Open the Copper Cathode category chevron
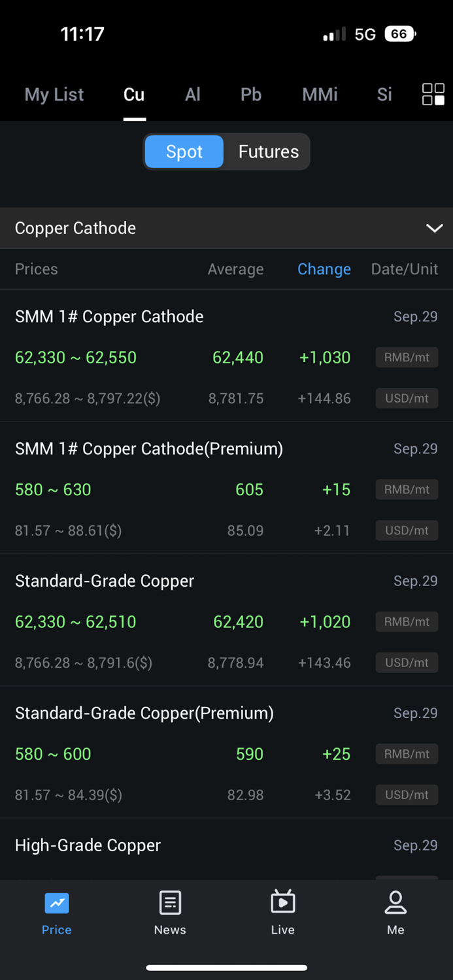This screenshot has height=980, width=453. (434, 228)
